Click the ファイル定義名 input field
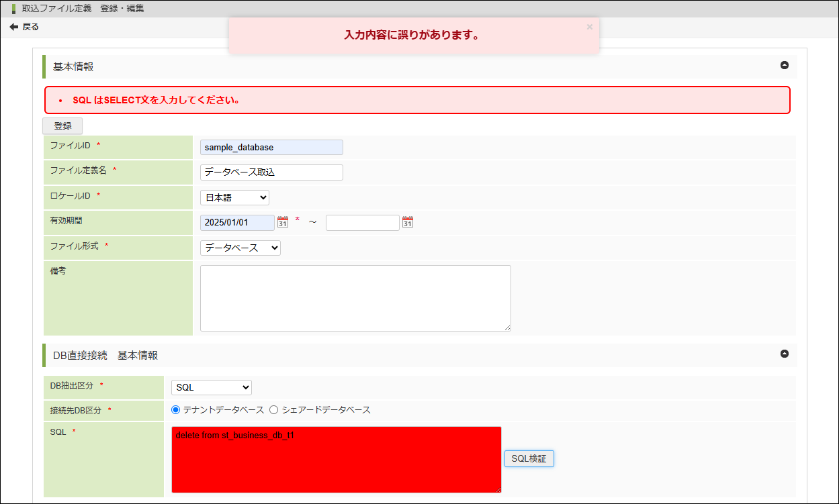 [x=271, y=172]
